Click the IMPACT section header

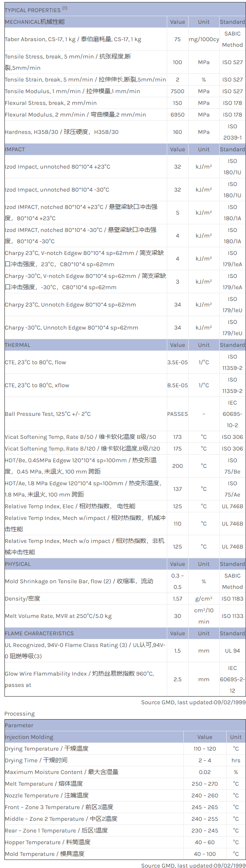tap(15, 149)
